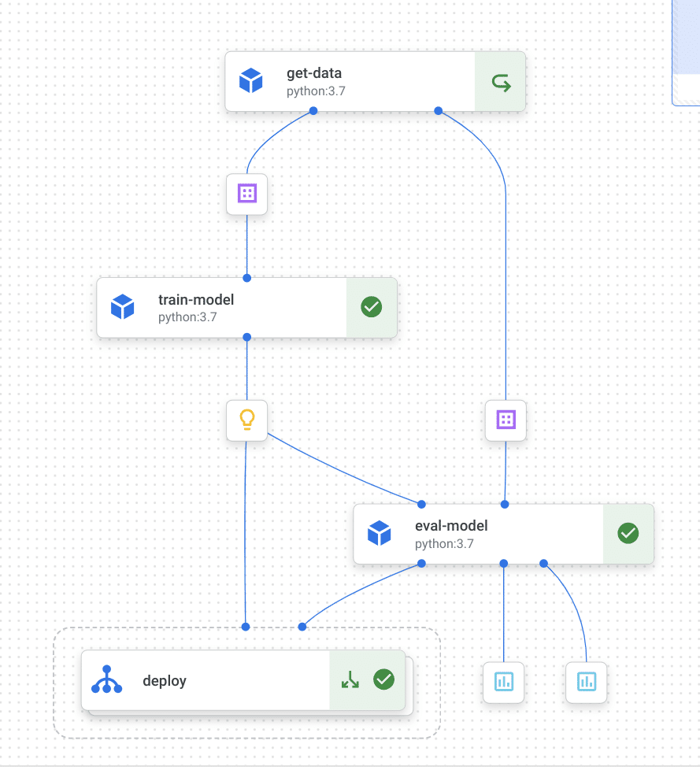700x770 pixels.
Task: Click the get-data component cube icon
Action: (x=250, y=81)
